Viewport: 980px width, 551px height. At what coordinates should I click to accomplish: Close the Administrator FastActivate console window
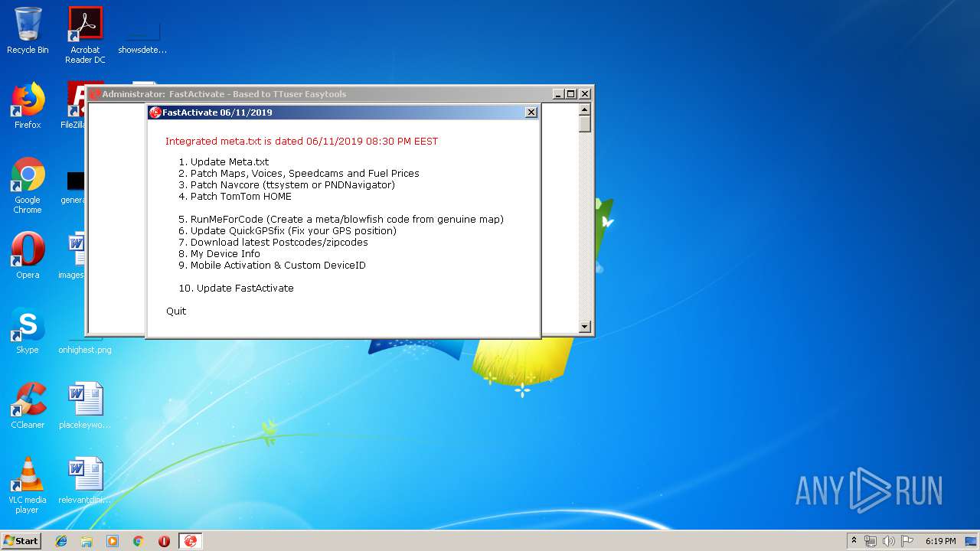pyautogui.click(x=585, y=94)
